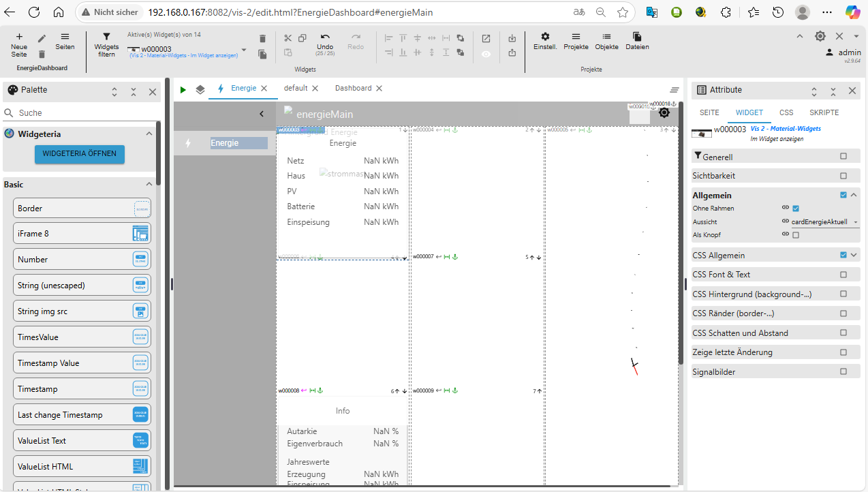868x492 pixels.
Task: Delete selected widget with trash icon next to w000003 selector
Action: point(263,39)
